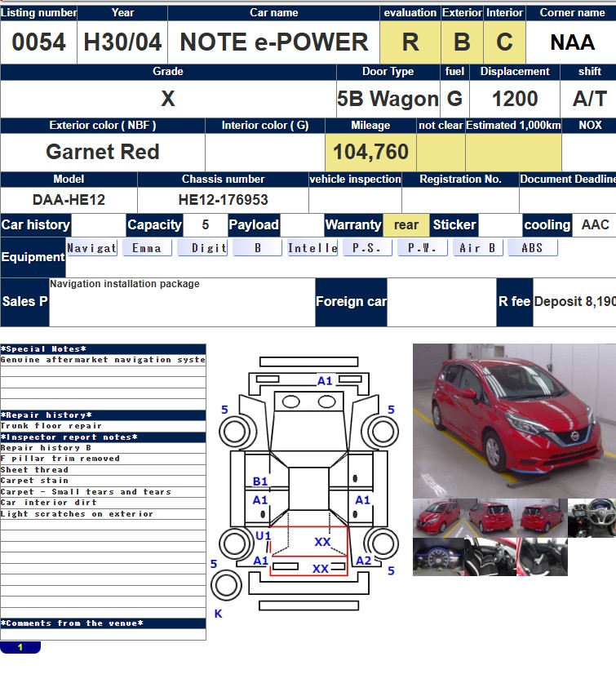Click the B equipment button

(x=258, y=248)
